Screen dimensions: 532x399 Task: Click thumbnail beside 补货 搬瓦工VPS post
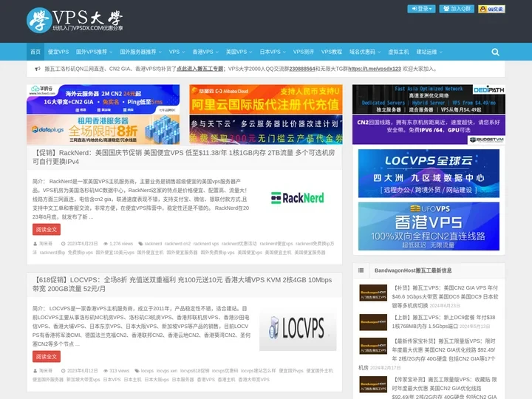click(373, 293)
